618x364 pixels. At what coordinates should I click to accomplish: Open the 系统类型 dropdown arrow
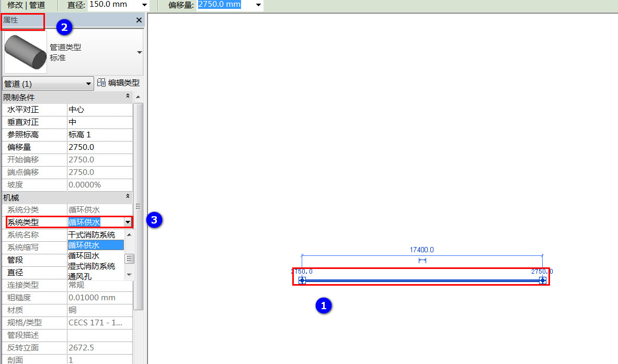coord(128,222)
